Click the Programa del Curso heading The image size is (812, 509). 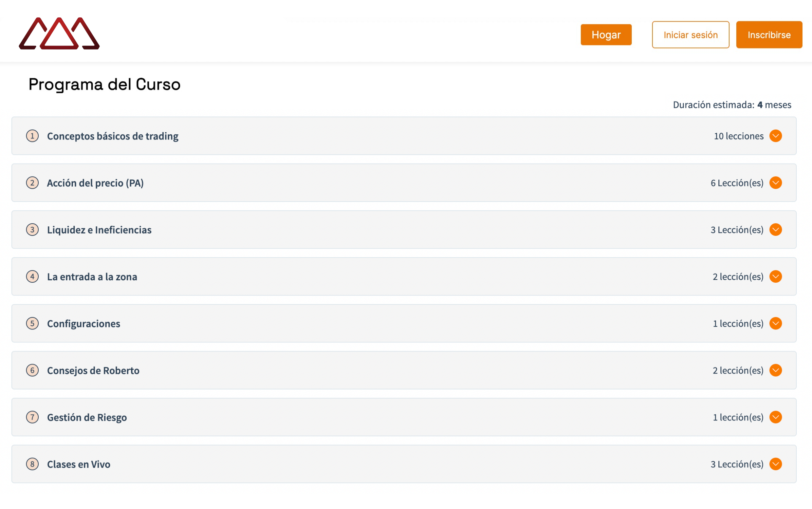[x=104, y=84]
